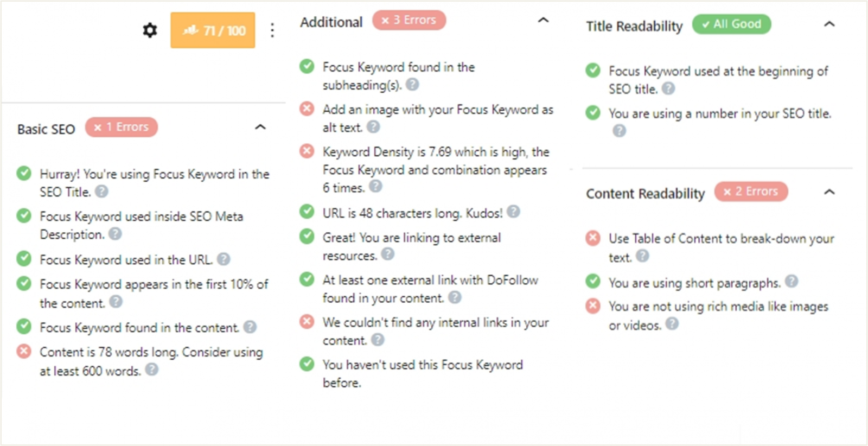The height and width of the screenshot is (446, 868).
Task: Click help icon next to Focus Keyword used in the URL
Action: [x=224, y=259]
